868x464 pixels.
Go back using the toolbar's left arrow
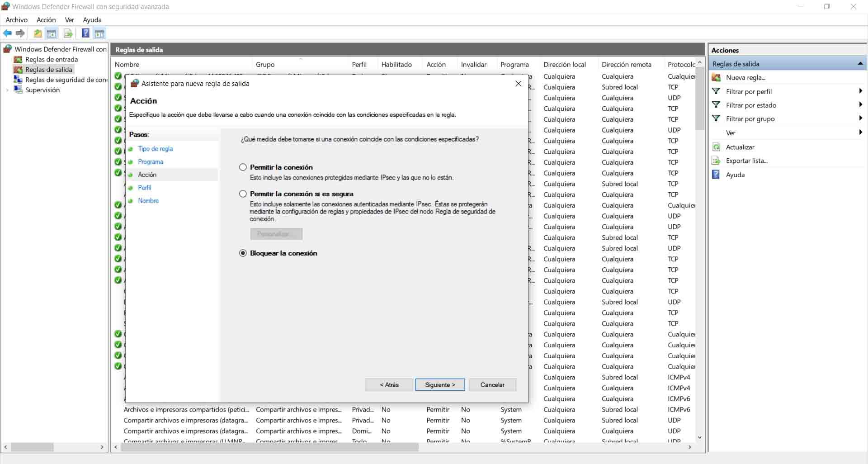(7, 33)
